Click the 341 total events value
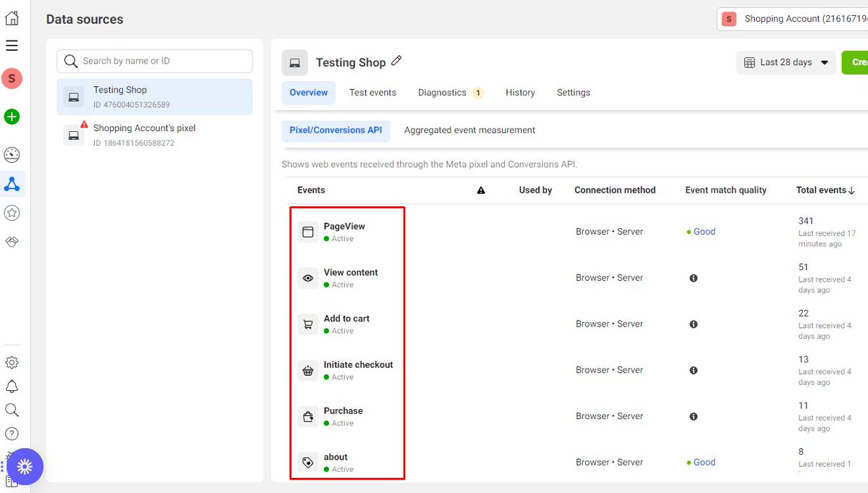This screenshot has width=868, height=493. (x=806, y=222)
